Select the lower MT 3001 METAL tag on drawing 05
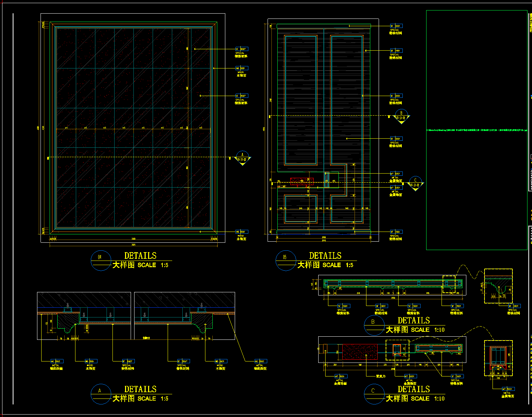 point(396,188)
